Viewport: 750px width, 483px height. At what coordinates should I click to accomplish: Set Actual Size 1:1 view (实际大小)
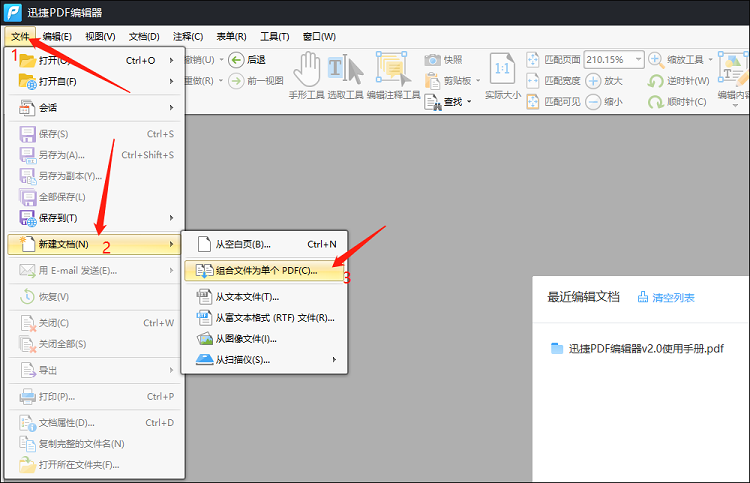coord(502,76)
